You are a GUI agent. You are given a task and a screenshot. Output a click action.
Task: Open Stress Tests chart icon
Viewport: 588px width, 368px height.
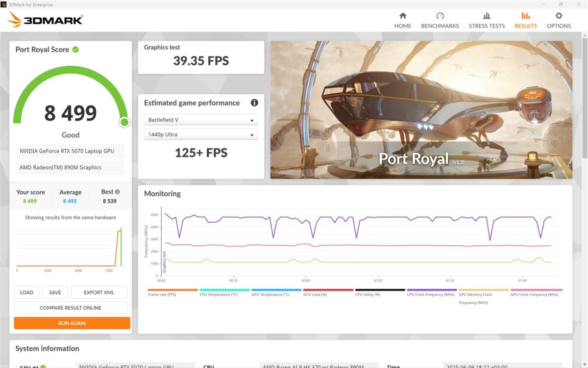[x=487, y=16]
